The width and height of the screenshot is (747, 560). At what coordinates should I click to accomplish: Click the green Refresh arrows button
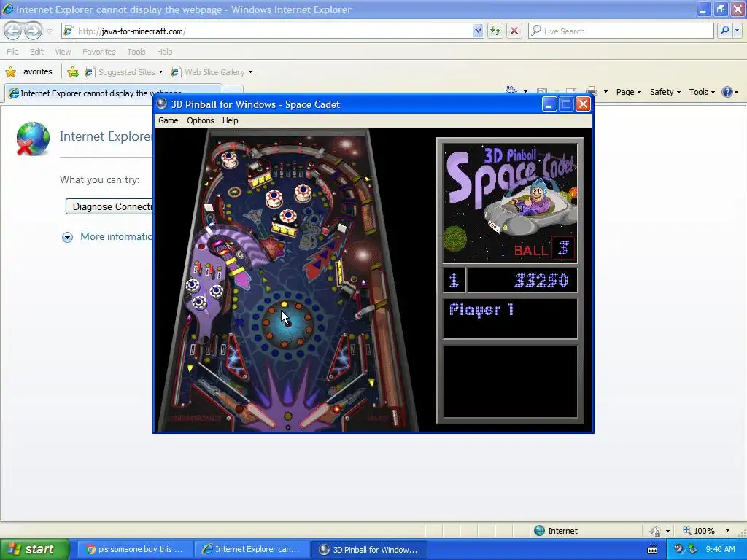(x=495, y=31)
